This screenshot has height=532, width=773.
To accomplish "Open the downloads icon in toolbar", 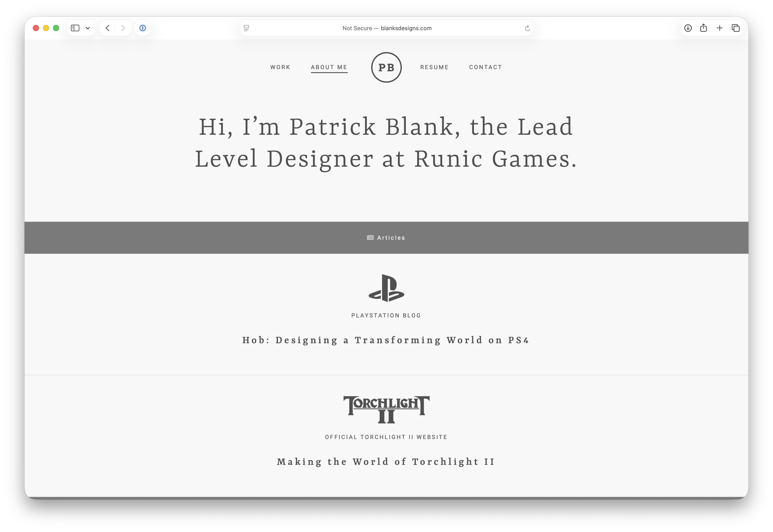I will coord(688,28).
